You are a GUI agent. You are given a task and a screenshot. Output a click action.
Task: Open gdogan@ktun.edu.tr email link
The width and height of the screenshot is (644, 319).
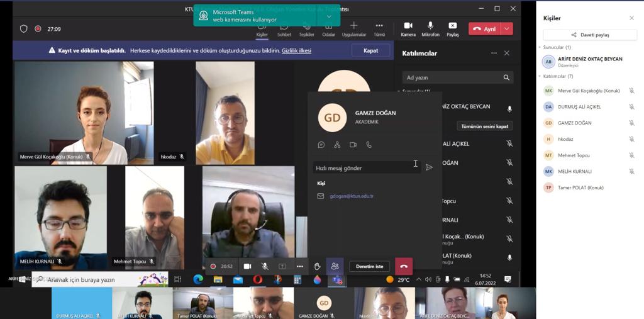click(352, 196)
